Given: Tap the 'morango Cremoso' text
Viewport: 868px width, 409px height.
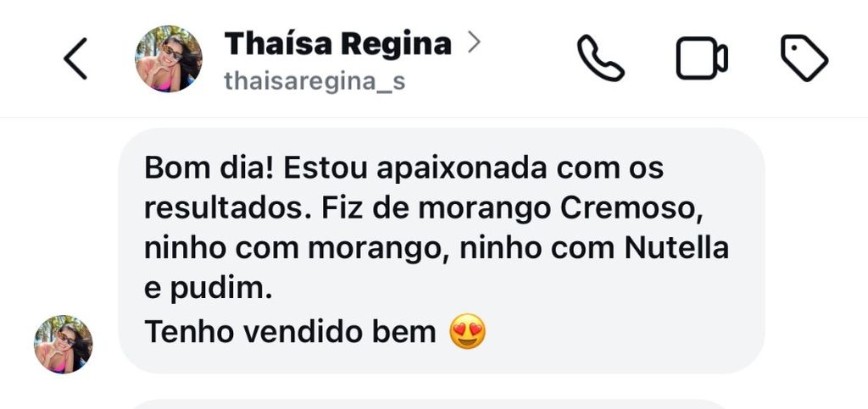Looking at the screenshot, I should (x=560, y=209).
